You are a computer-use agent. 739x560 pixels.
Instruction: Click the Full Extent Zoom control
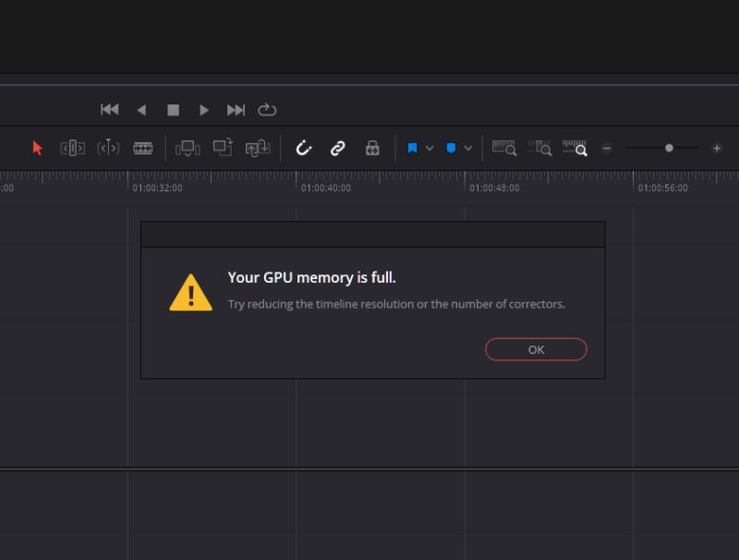click(540, 148)
